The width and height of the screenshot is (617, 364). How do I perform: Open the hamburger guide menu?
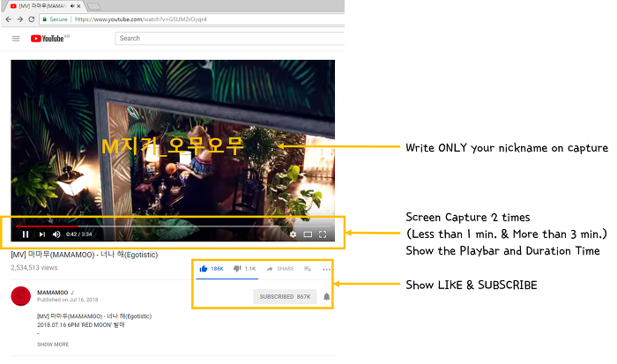click(16, 39)
